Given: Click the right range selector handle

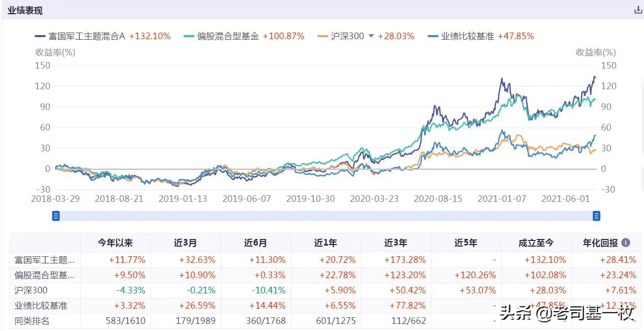Looking at the screenshot, I should (x=596, y=216).
